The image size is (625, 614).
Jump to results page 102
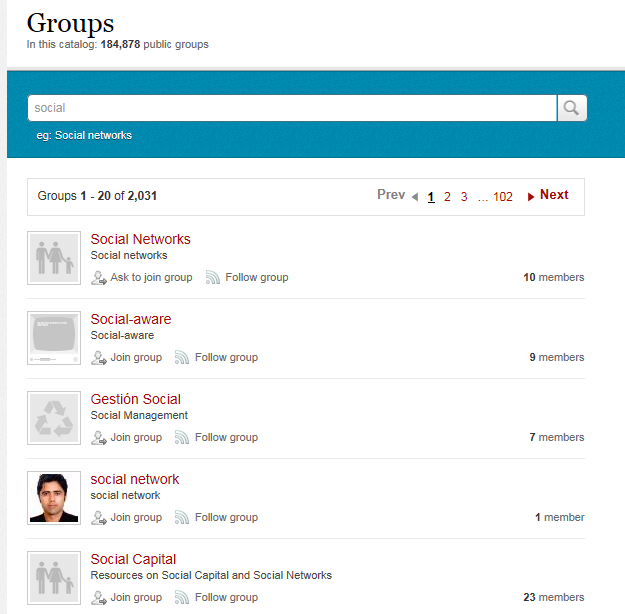503,197
